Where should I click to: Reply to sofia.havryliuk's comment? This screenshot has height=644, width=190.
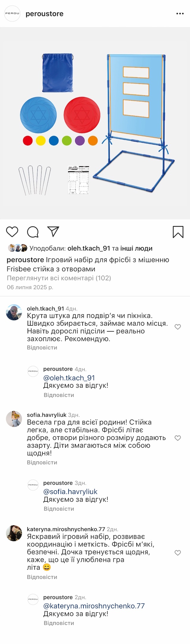[x=42, y=462]
